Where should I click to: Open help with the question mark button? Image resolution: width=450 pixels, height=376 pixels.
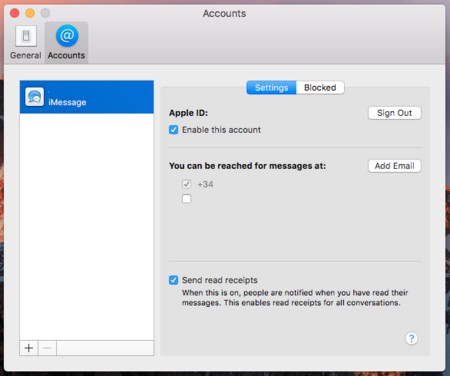(411, 338)
